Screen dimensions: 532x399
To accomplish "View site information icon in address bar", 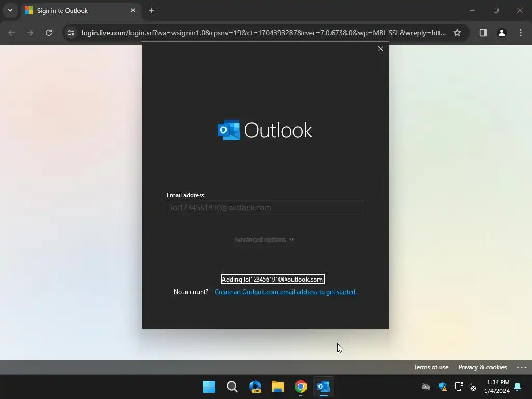I will click(x=71, y=33).
